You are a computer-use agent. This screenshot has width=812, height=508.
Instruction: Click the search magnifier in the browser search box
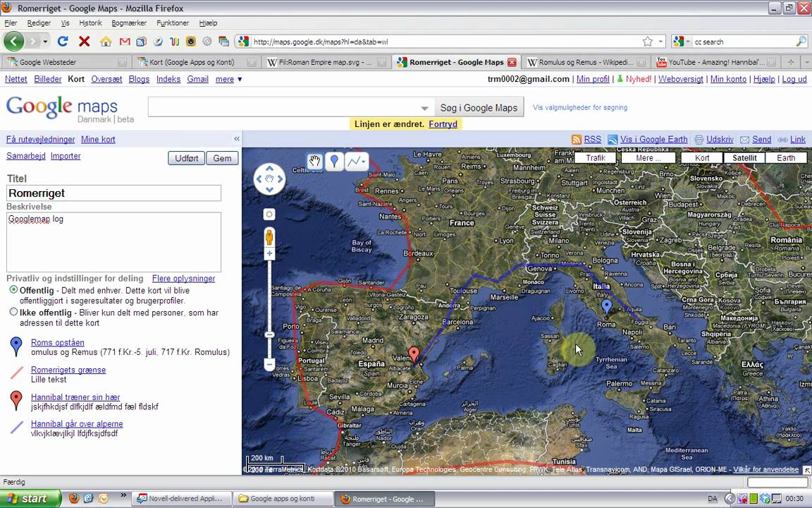click(801, 42)
